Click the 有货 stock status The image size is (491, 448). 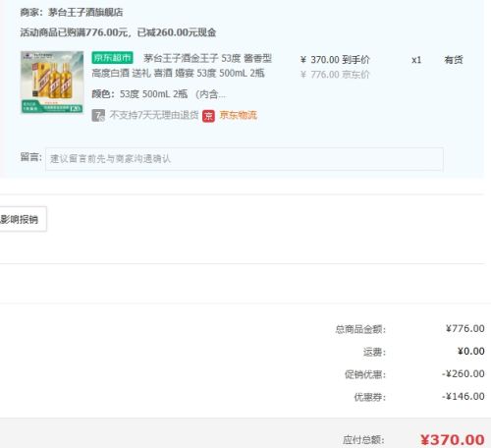pyautogui.click(x=454, y=60)
